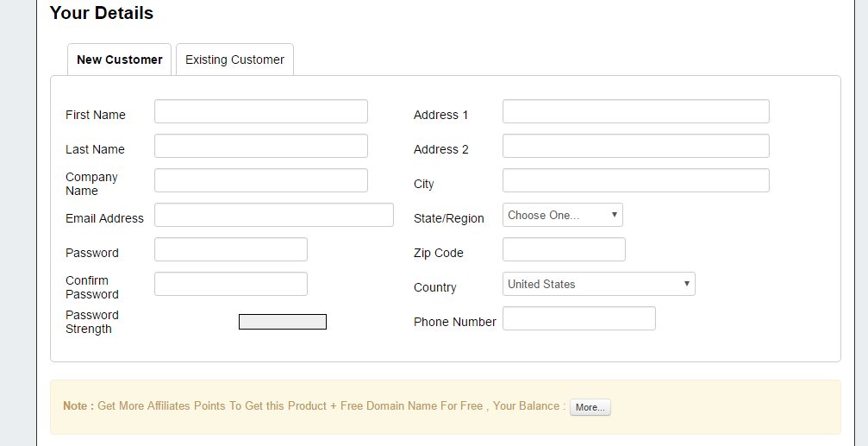
Task: Focus the Last Name text box
Action: coord(260,146)
